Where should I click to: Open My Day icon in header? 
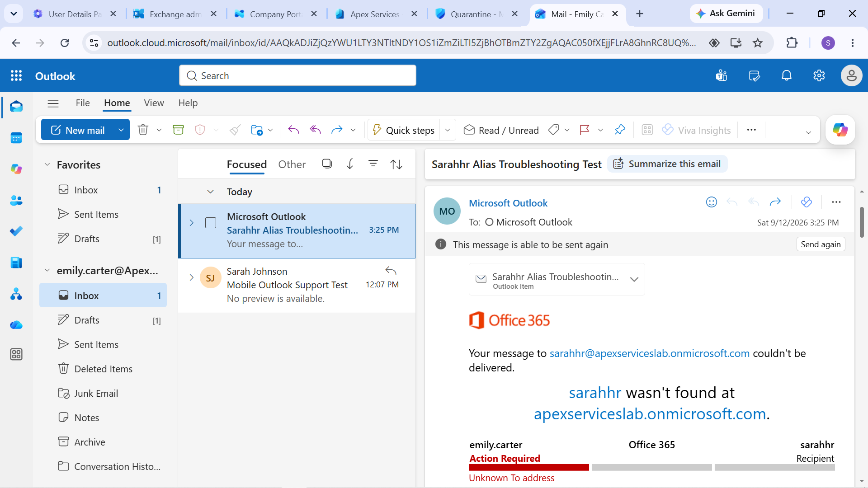click(754, 76)
